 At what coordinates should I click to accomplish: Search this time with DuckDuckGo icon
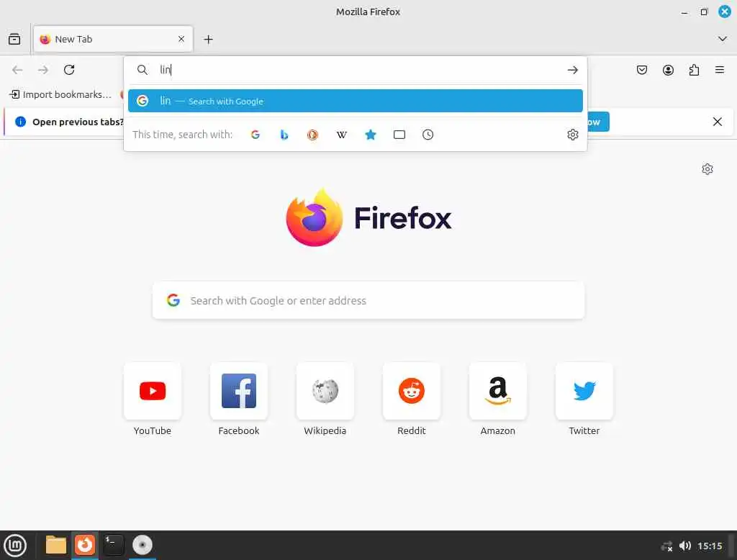click(312, 135)
